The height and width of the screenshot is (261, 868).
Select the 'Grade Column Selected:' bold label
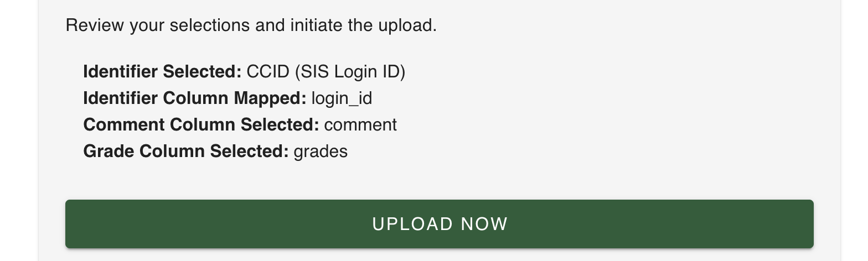click(x=186, y=151)
